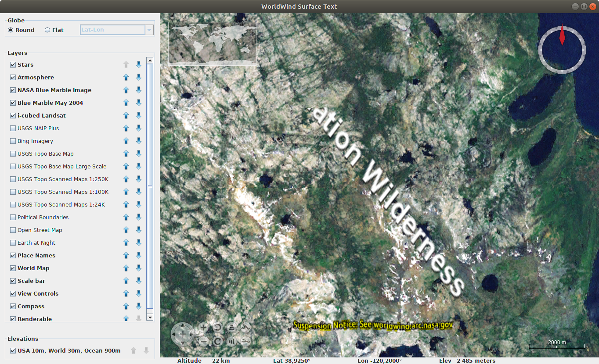
Task: Click the suspension notice worldwind.arc.nasa.gov text
Action: tap(373, 325)
